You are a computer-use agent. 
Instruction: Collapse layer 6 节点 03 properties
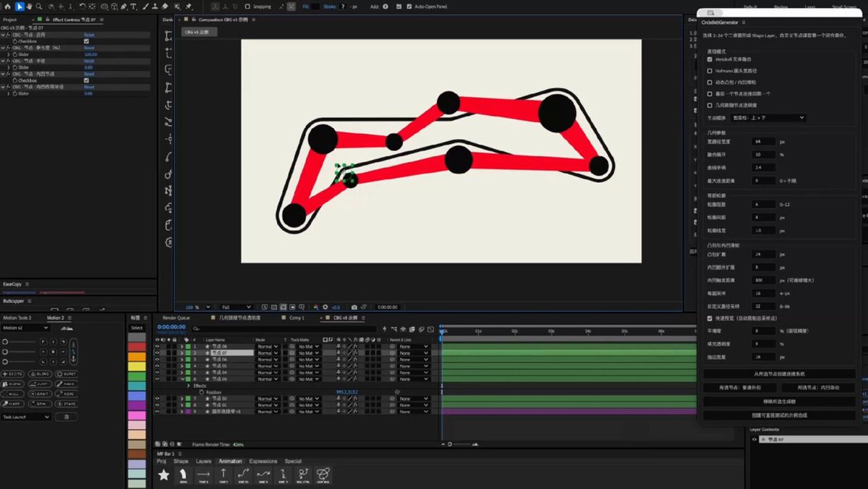(x=182, y=379)
